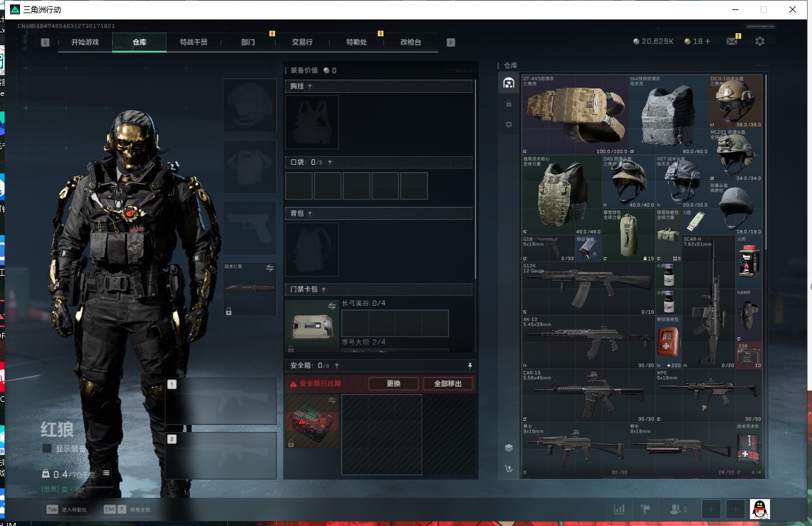Viewport: 812px width, 526px height.
Task: Open the help icon next to 安全箱
Action: click(336, 366)
